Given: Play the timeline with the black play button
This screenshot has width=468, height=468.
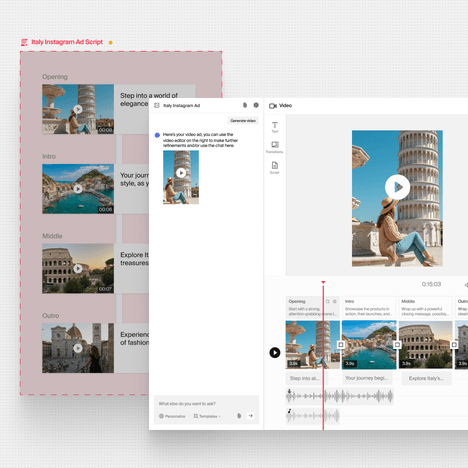Looking at the screenshot, I should coord(275,352).
